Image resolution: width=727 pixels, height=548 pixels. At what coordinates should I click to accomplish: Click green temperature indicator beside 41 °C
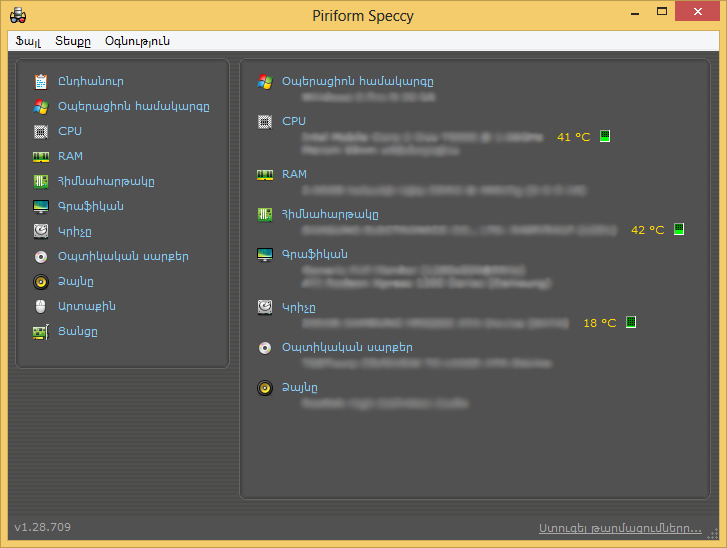(x=605, y=136)
